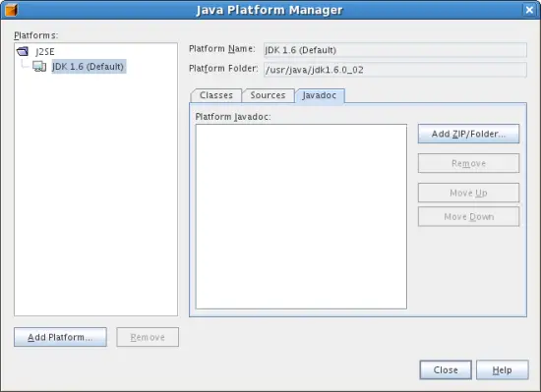
Task: Click the Remove button beside Javadoc list
Action: tap(468, 163)
